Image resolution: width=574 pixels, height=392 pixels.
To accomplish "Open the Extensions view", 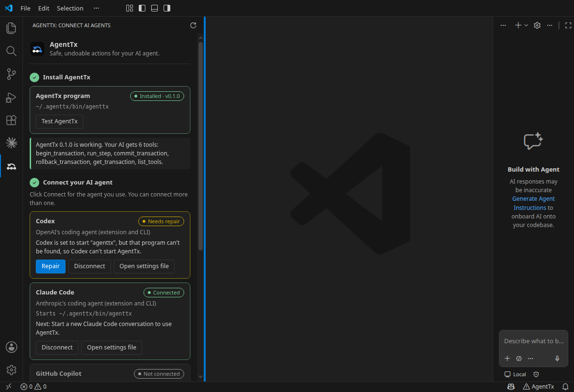I will coord(11,120).
